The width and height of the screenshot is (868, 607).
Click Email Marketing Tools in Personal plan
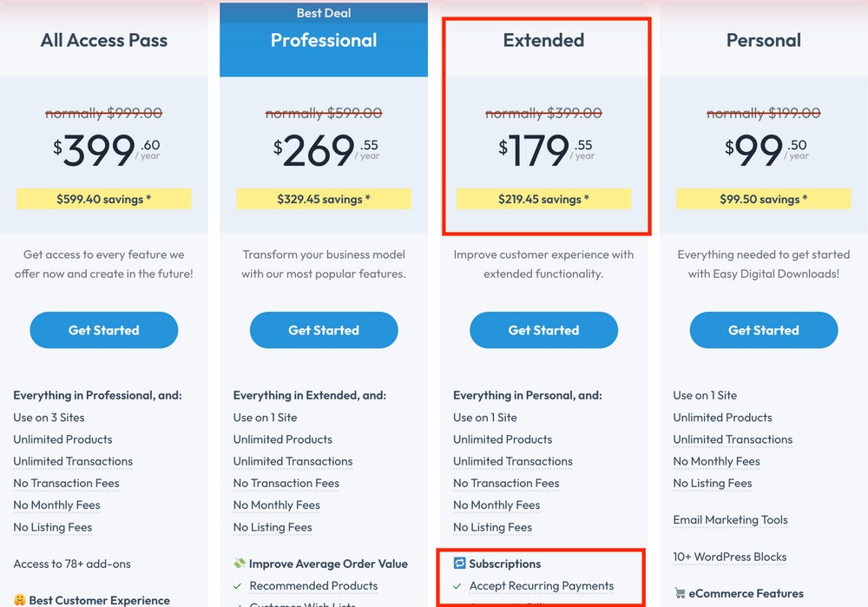click(730, 520)
